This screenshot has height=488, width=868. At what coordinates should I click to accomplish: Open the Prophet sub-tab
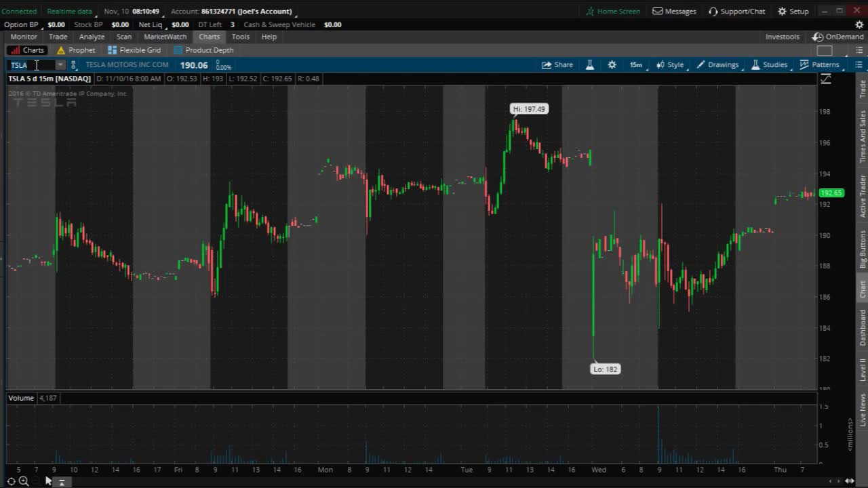(x=76, y=50)
